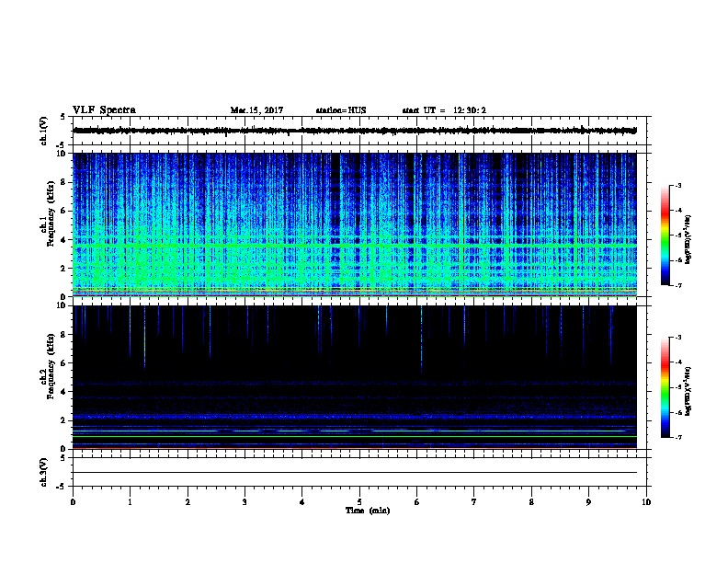Click the ch.2 "Frequency (kHz)" axis label
This screenshot has width=728, height=563.
(51, 366)
